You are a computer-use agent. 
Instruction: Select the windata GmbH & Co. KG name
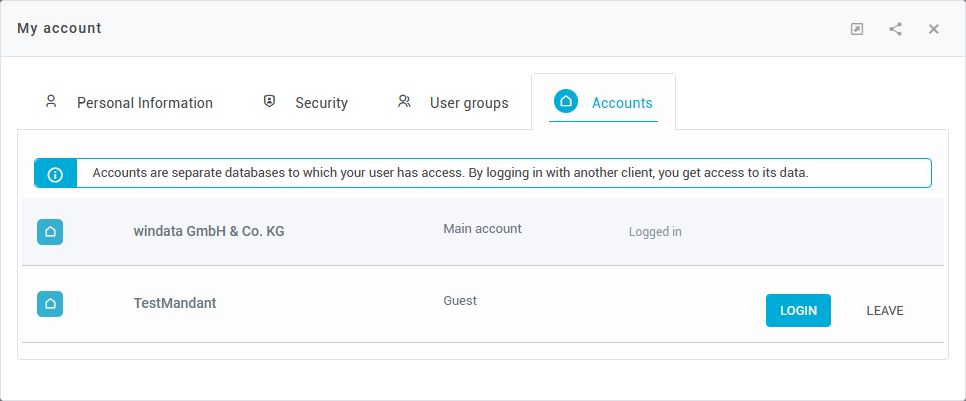[209, 231]
